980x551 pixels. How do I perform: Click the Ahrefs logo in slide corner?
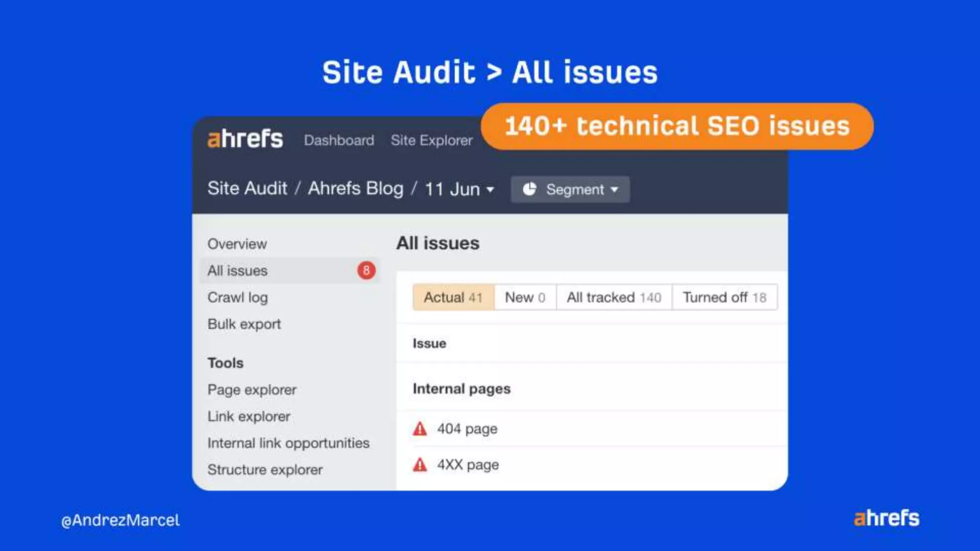(x=887, y=518)
